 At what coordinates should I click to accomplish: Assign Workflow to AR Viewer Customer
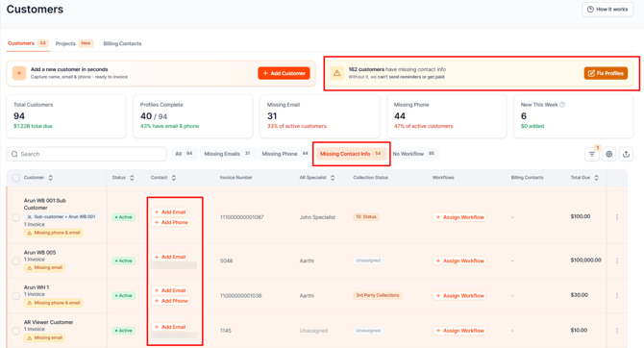(459, 331)
